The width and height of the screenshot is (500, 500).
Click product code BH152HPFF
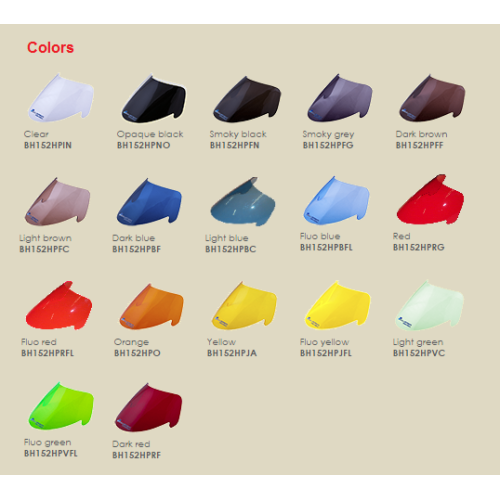[x=419, y=145]
